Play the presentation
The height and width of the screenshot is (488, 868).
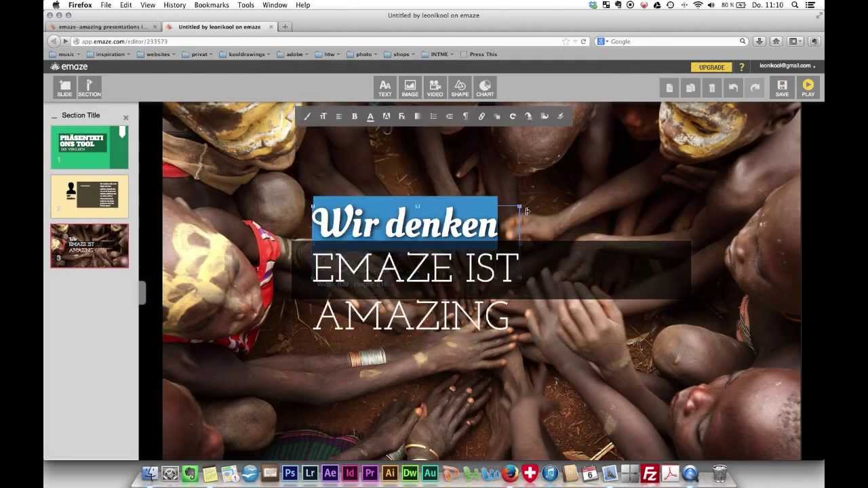(808, 87)
